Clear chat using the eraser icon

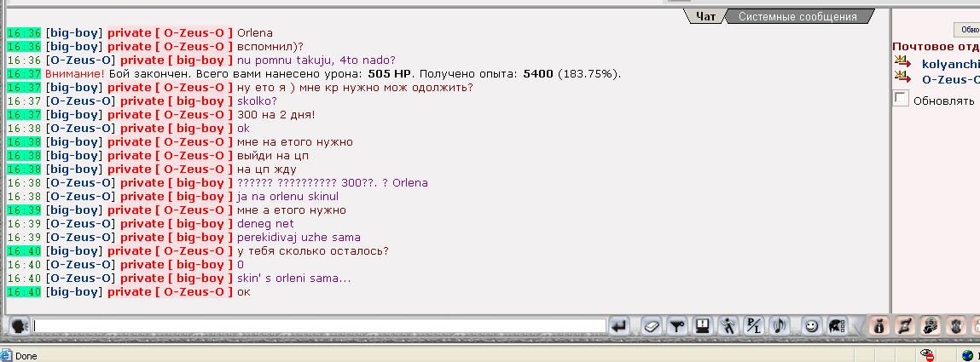pos(652,325)
